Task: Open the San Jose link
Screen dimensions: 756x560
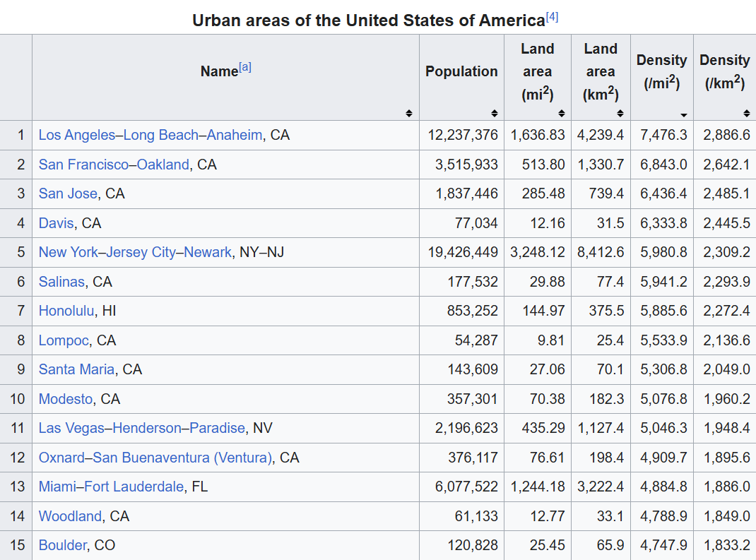Action: tap(68, 193)
